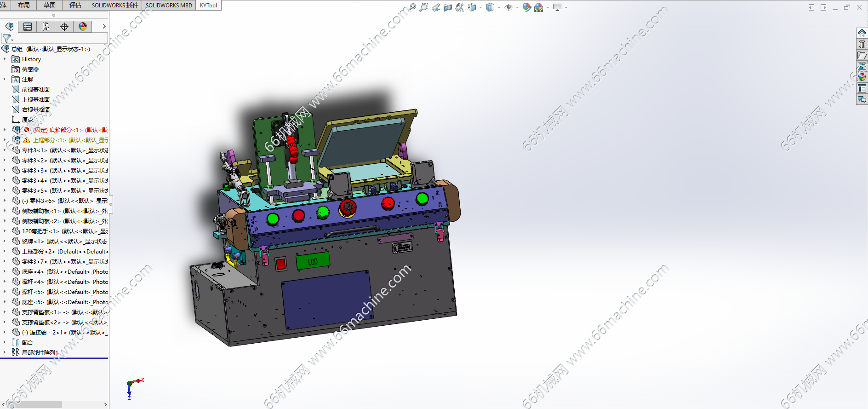
Task: Click the Zoom to Fit icon
Action: pyautogui.click(x=412, y=7)
